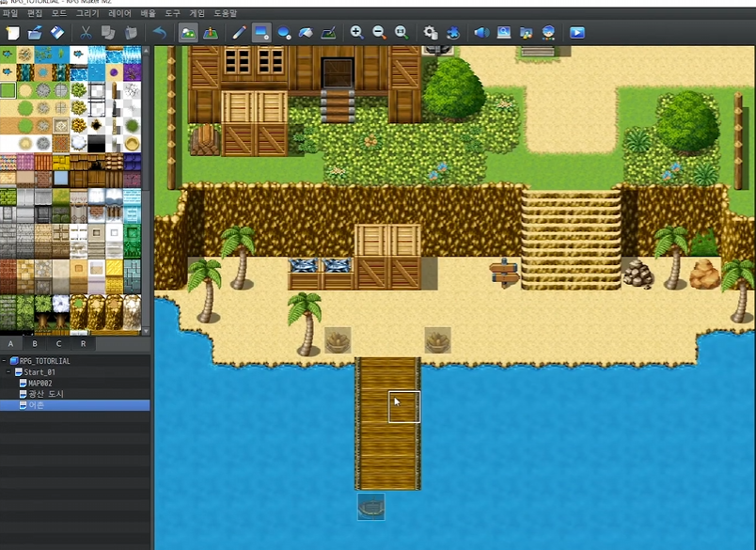Collapse the Start_01 map node
756x550 pixels.
click(8, 371)
